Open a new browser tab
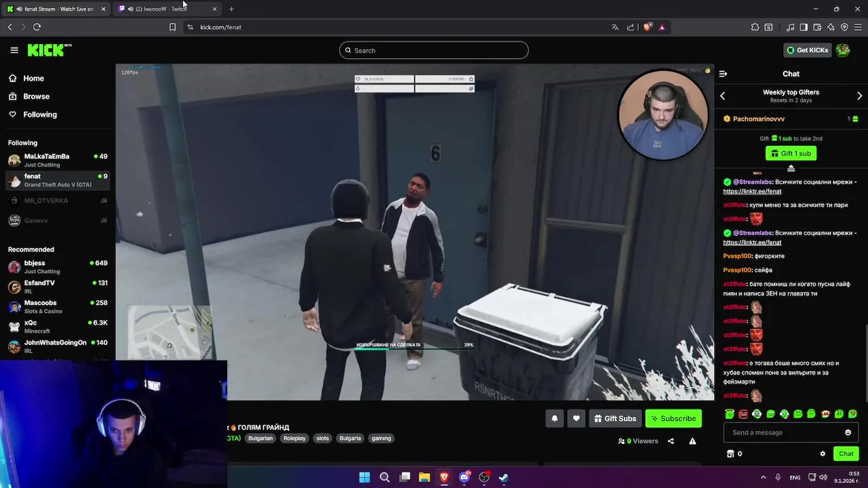This screenshot has height=488, width=868. pos(231,9)
